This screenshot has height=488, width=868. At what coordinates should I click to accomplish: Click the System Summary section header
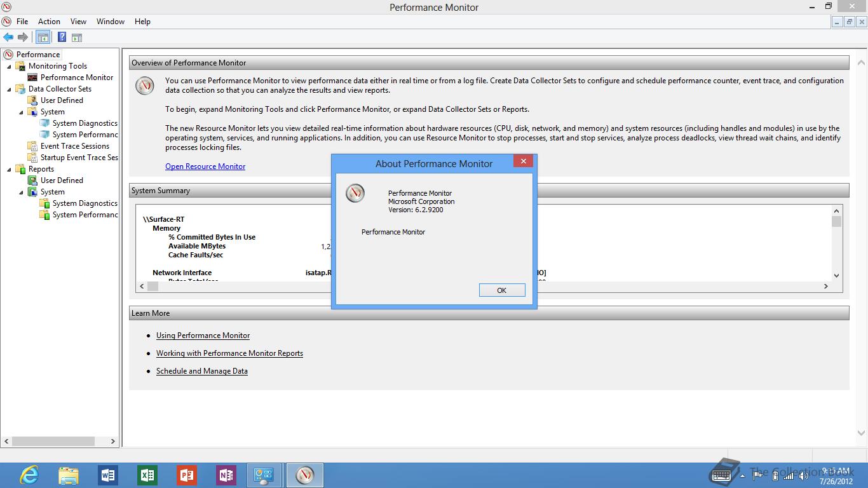coord(489,191)
